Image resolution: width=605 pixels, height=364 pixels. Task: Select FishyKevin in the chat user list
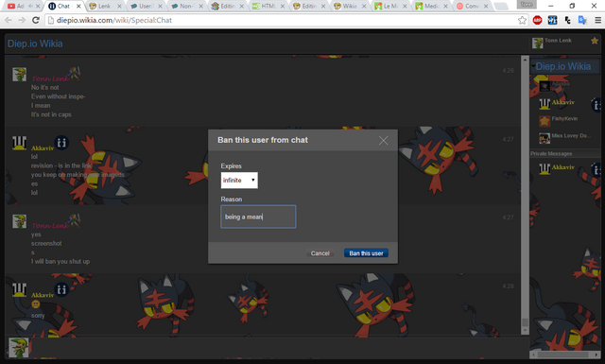click(564, 119)
